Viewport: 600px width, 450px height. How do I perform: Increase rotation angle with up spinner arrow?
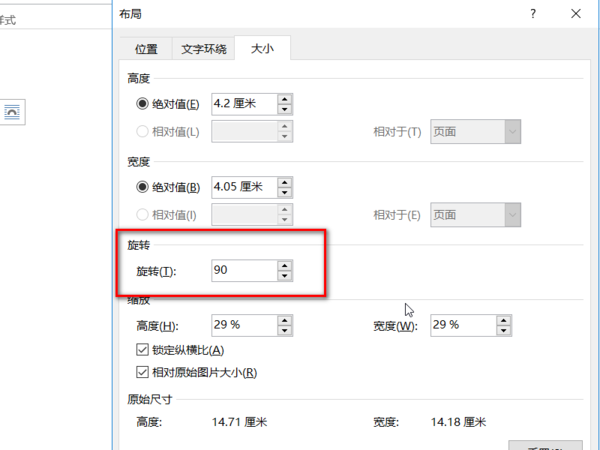[285, 265]
